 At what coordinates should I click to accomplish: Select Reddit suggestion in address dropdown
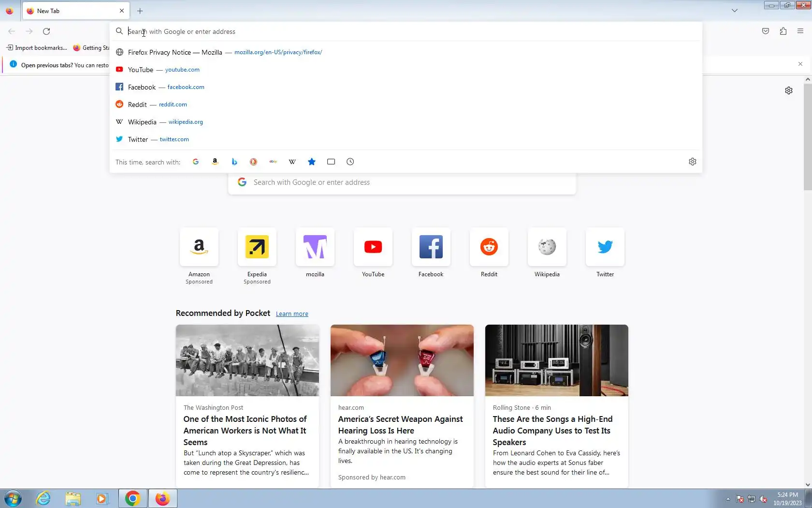tap(406, 105)
